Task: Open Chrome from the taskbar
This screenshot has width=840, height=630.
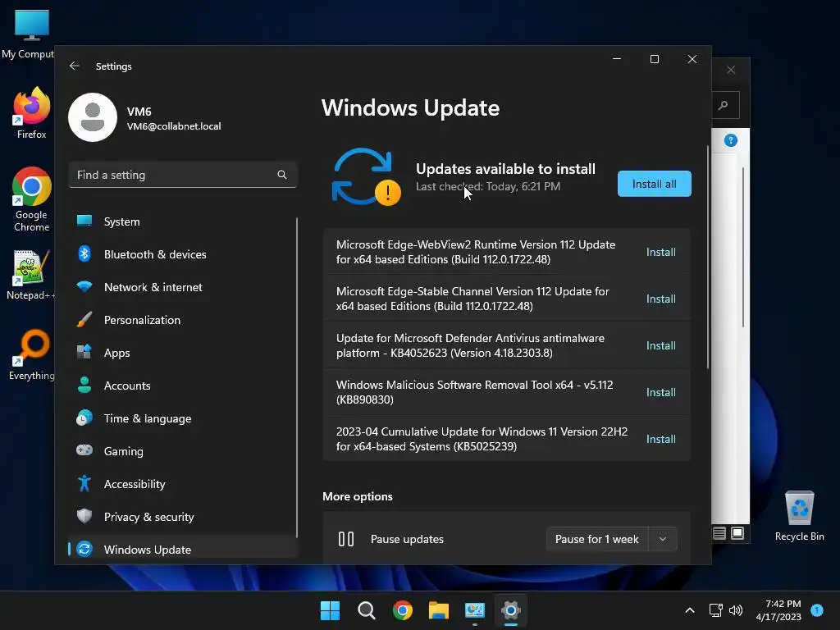Action: coord(402,610)
